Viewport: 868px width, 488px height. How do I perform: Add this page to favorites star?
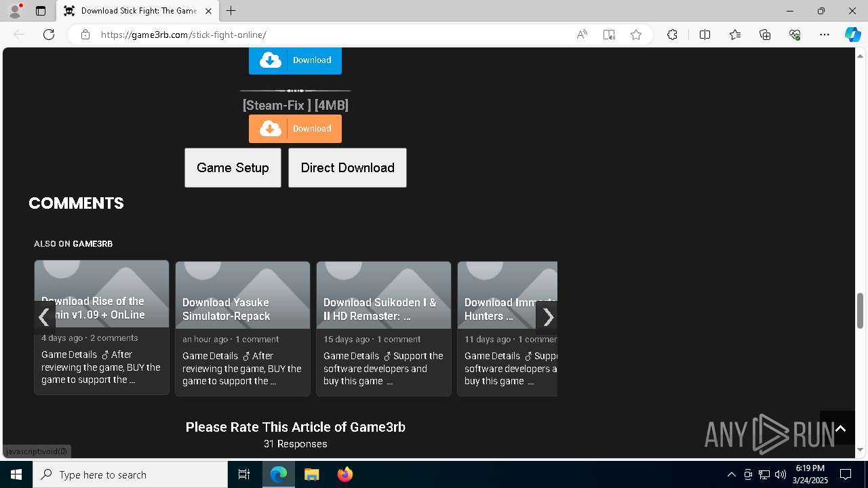click(x=636, y=35)
